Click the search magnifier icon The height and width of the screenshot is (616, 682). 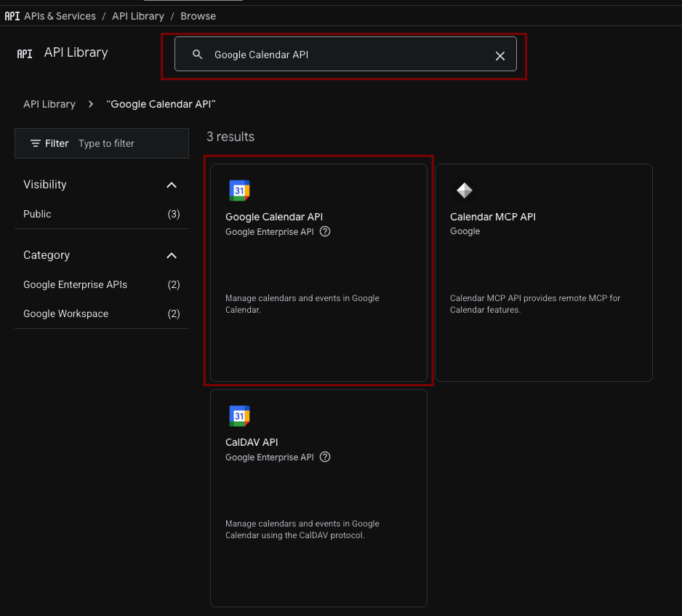tap(198, 55)
